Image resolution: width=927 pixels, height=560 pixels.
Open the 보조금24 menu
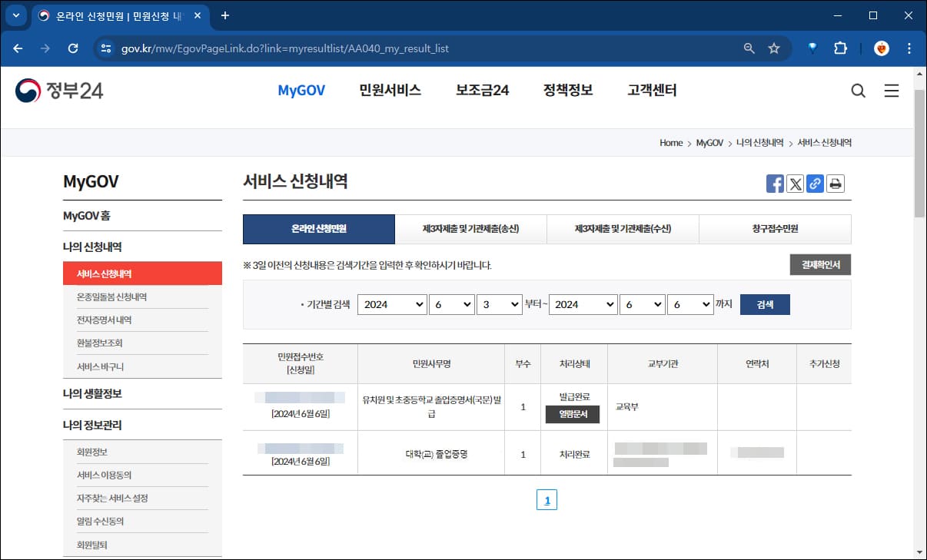481,90
